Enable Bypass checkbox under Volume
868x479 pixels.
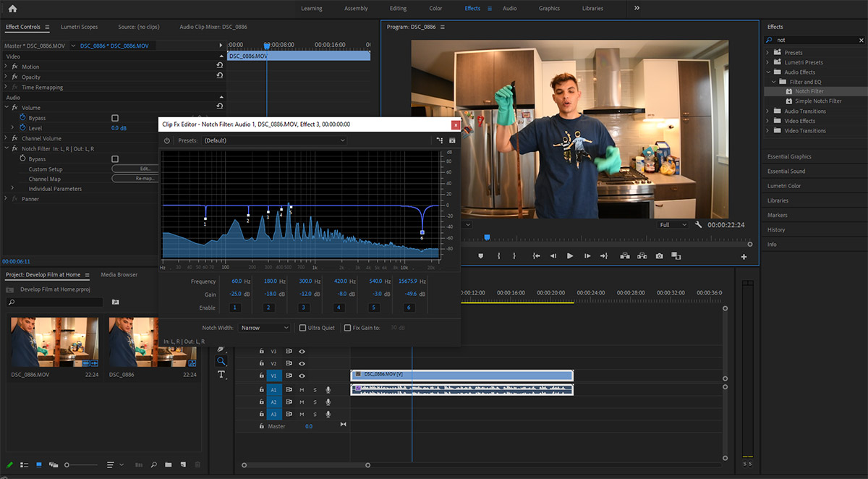(115, 118)
